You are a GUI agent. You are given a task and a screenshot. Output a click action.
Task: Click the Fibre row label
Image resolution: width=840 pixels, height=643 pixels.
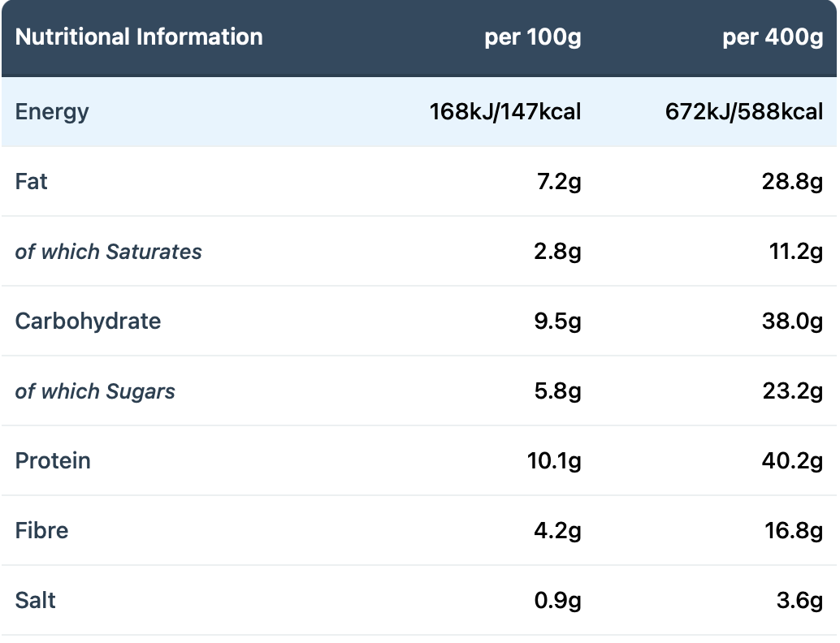click(x=41, y=531)
